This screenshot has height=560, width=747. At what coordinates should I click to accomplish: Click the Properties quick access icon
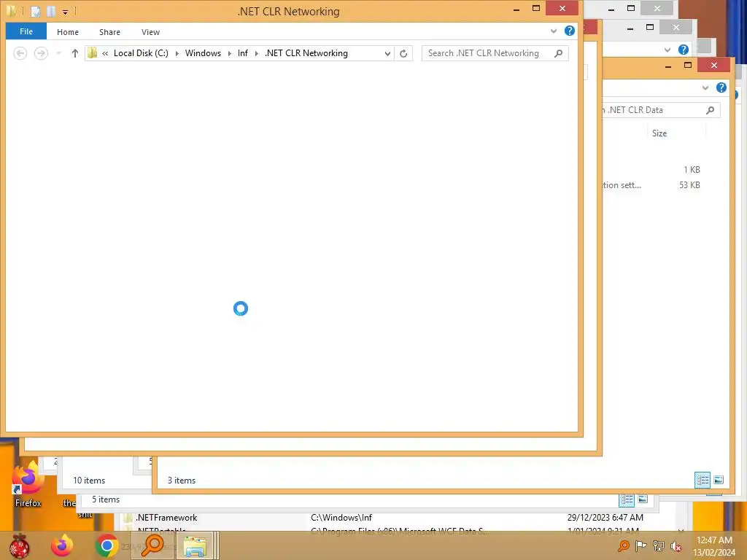click(x=36, y=11)
